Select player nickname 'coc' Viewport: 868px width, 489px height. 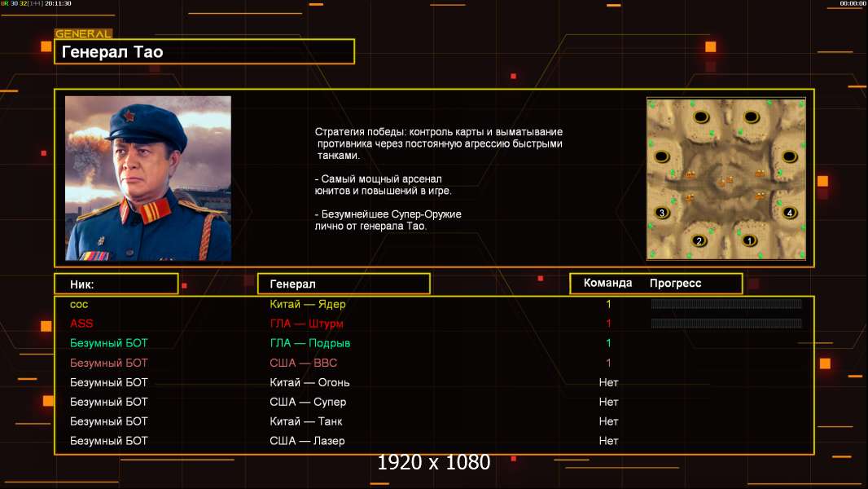point(79,304)
